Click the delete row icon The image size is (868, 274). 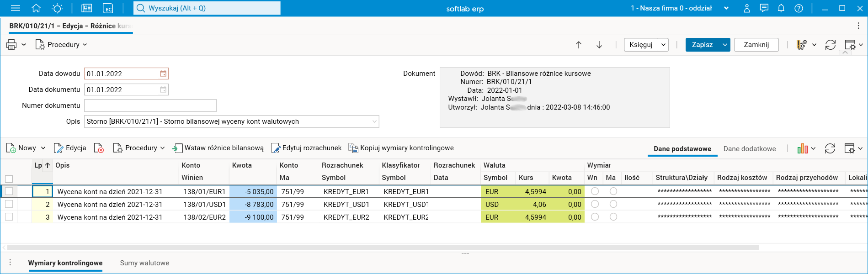click(x=99, y=148)
